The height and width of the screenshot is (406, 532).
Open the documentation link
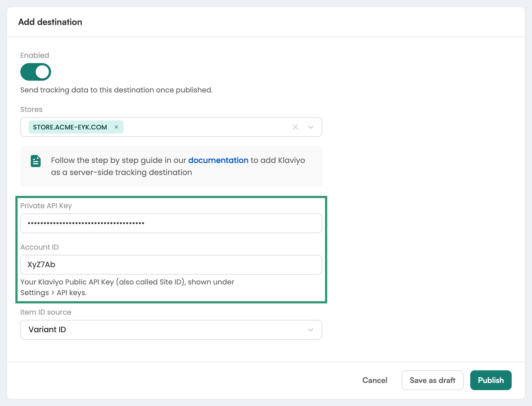point(218,160)
